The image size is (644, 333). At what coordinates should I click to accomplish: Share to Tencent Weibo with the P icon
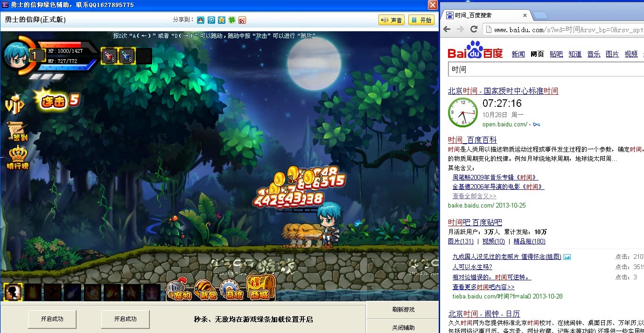[x=211, y=20]
